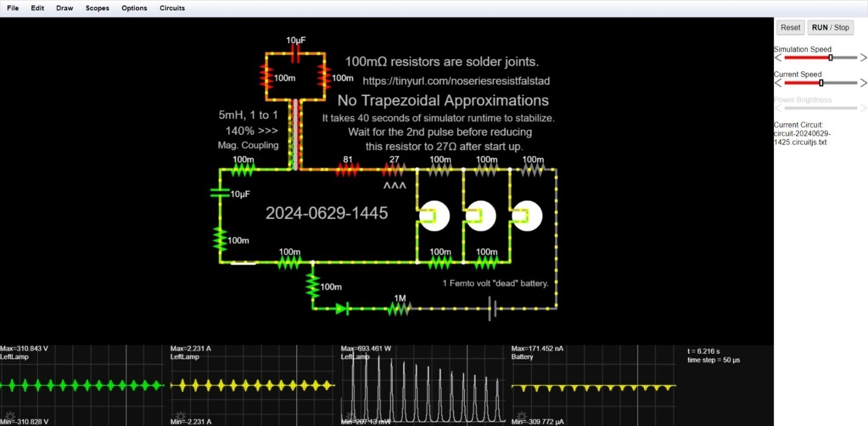This screenshot has width=868, height=426.
Task: Click the time step = 50 µs readout
Action: point(714,360)
